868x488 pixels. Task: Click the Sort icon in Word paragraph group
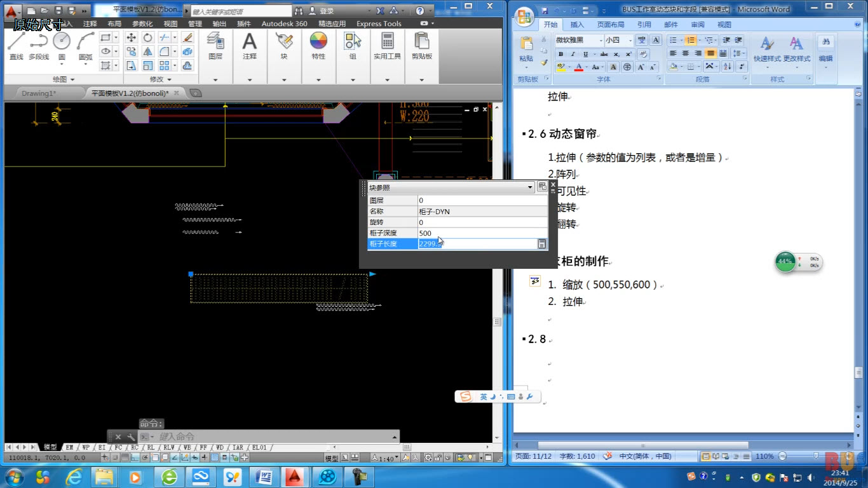pos(728,67)
